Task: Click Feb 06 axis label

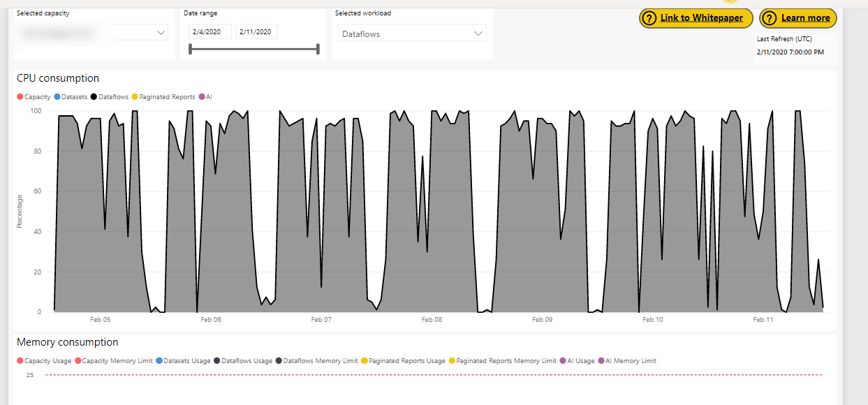Action: (x=211, y=320)
